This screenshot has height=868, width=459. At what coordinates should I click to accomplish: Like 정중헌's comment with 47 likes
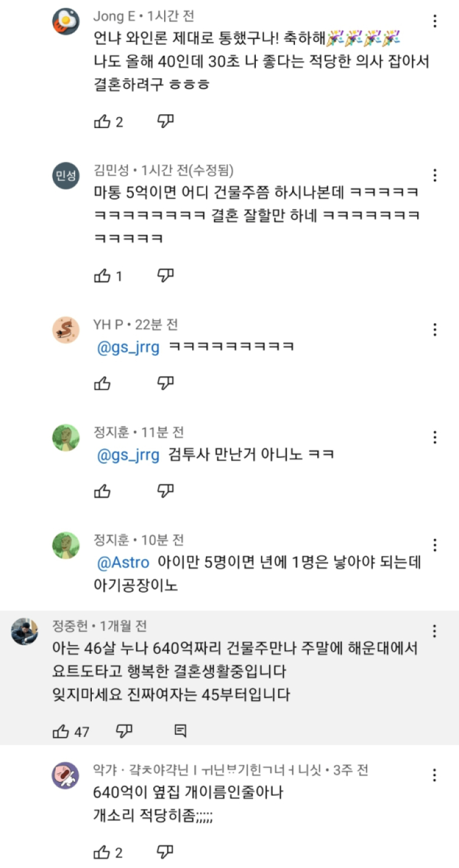61,731
